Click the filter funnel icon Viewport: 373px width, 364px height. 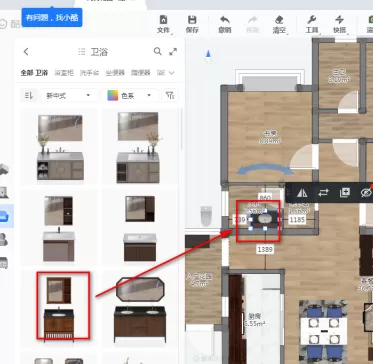(x=170, y=96)
